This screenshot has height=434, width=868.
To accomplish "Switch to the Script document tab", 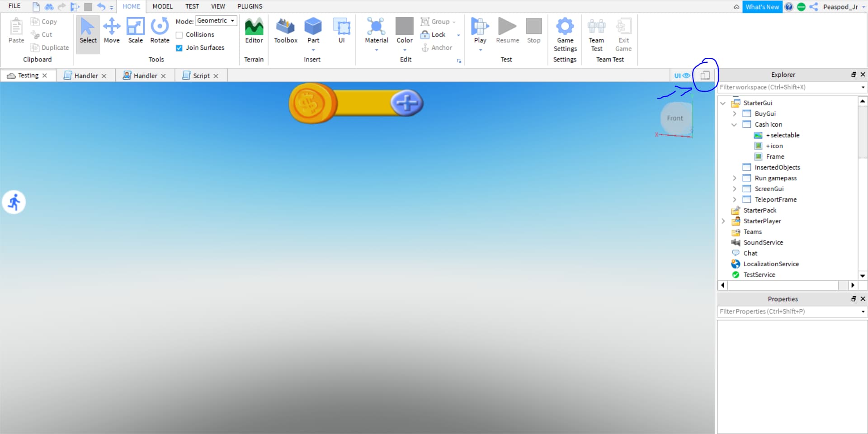I will (201, 75).
